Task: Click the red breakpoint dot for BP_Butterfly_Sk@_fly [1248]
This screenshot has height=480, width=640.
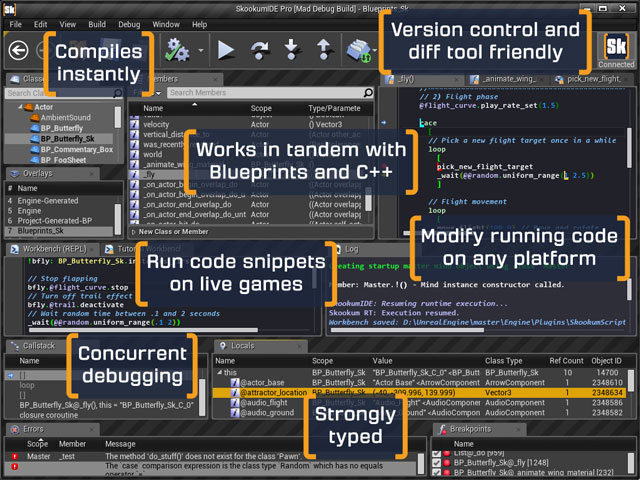Action: pyautogui.click(x=447, y=463)
